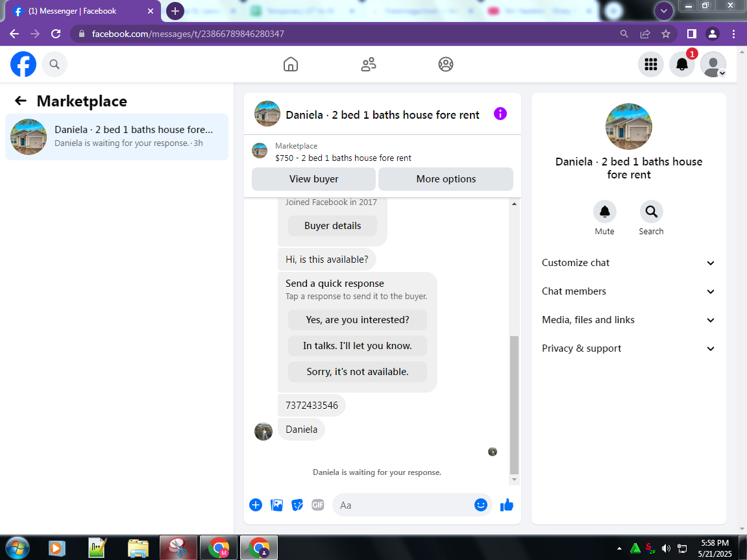The width and height of the screenshot is (747, 560).
Task: Expand Customize chat section
Action: [629, 263]
